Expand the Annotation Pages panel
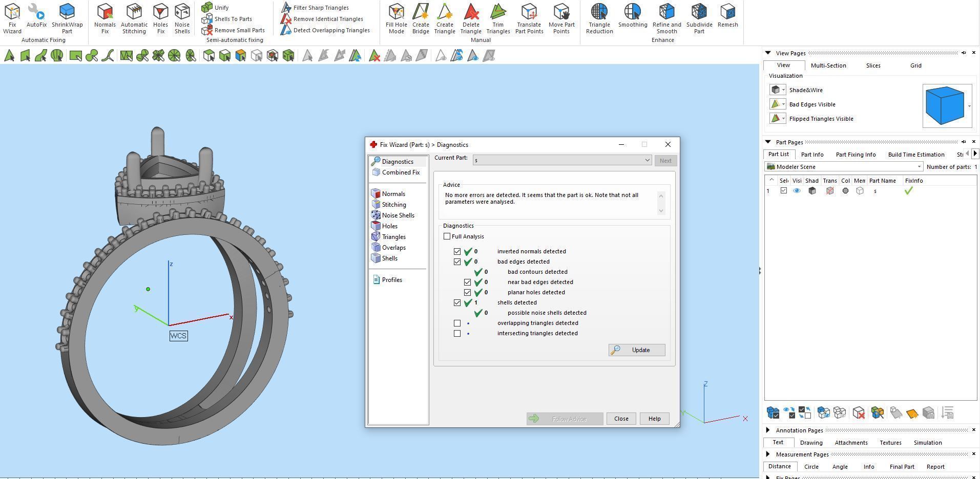Screen dimensions: 980x479 768,430
